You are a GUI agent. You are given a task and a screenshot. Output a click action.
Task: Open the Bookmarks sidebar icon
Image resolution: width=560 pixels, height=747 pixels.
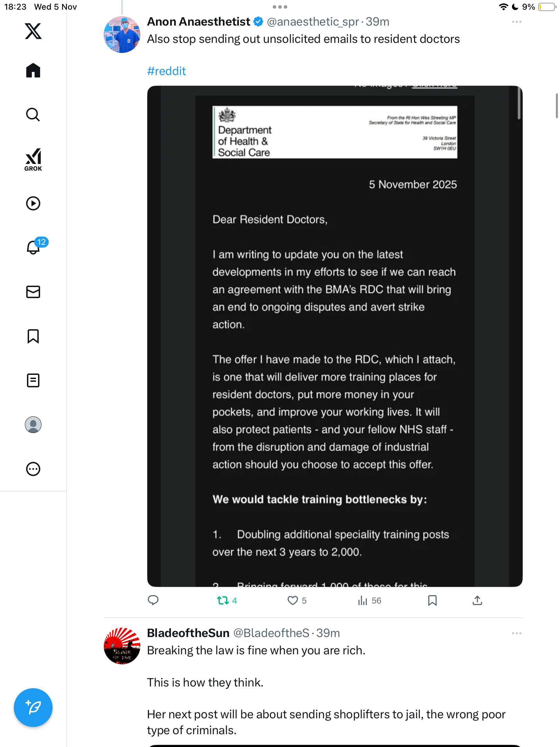pyautogui.click(x=33, y=336)
